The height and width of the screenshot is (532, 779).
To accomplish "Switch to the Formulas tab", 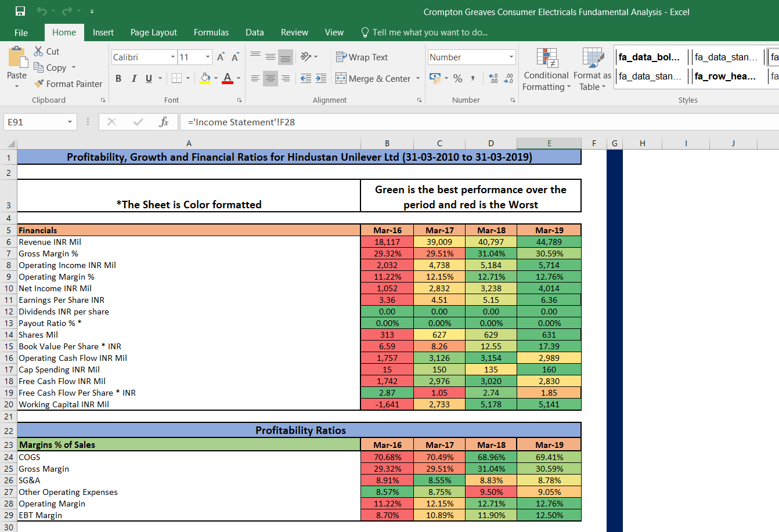I will pyautogui.click(x=211, y=32).
